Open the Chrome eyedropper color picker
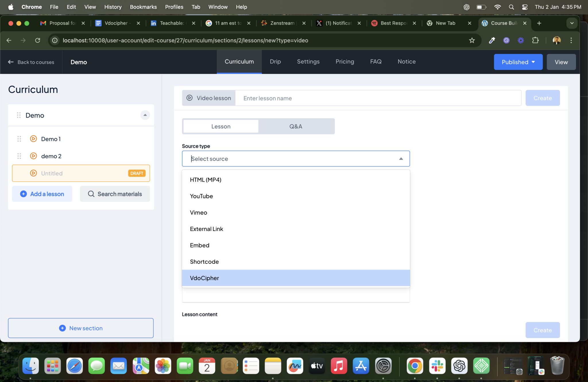The height and width of the screenshot is (382, 588). coord(492,40)
